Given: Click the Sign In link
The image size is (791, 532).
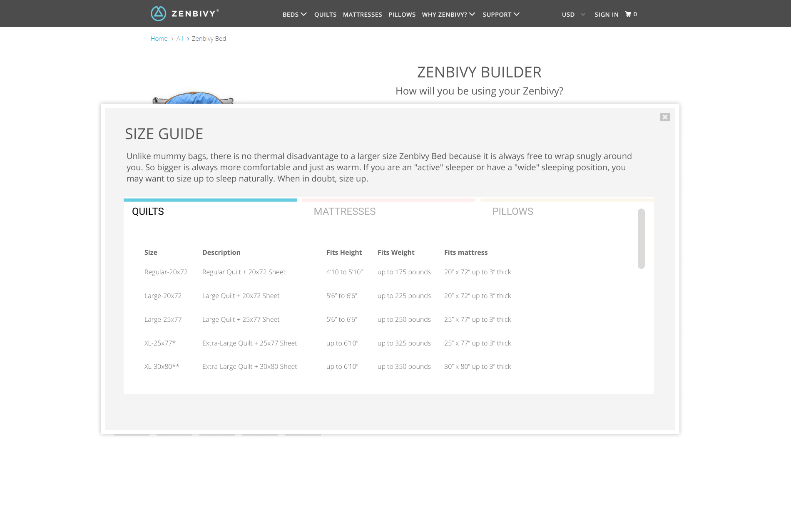Looking at the screenshot, I should [x=606, y=14].
